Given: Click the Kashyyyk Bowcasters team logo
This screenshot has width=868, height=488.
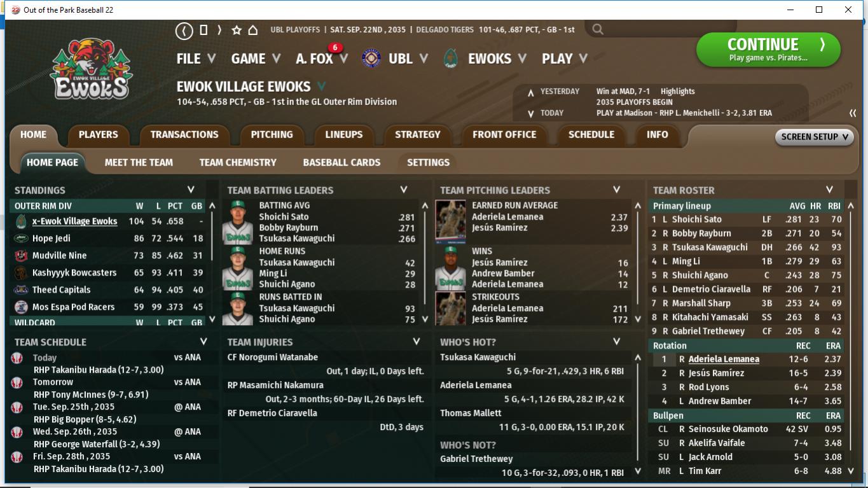Looking at the screenshot, I should 21,273.
